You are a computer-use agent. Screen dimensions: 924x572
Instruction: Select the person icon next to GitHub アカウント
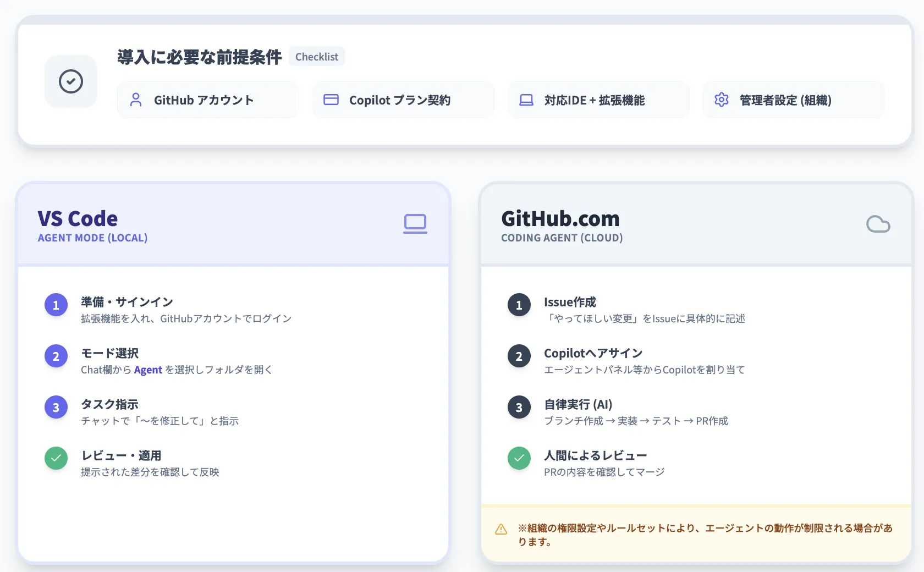coord(136,100)
